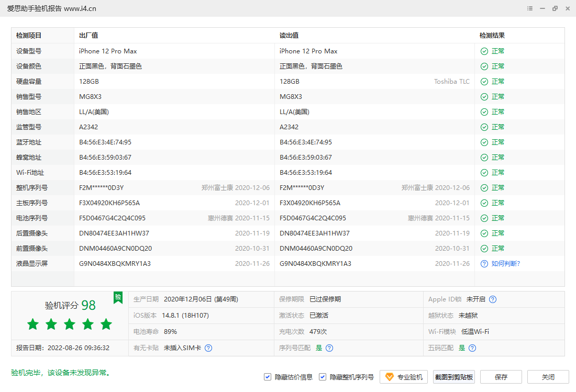Viewport: 576px width, 392px height.
Task: Select the iOS version 14.8.1 (18H107)
Action: pyautogui.click(x=185, y=316)
